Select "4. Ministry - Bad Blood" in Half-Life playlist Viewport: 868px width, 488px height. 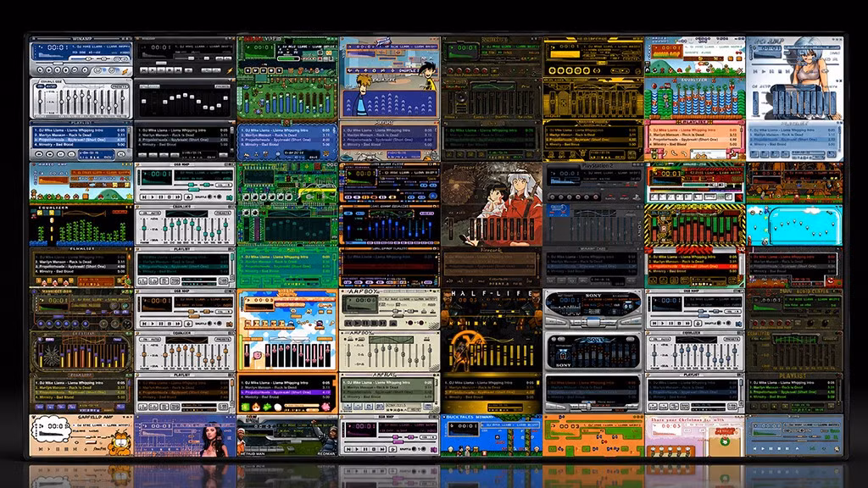click(x=490, y=397)
